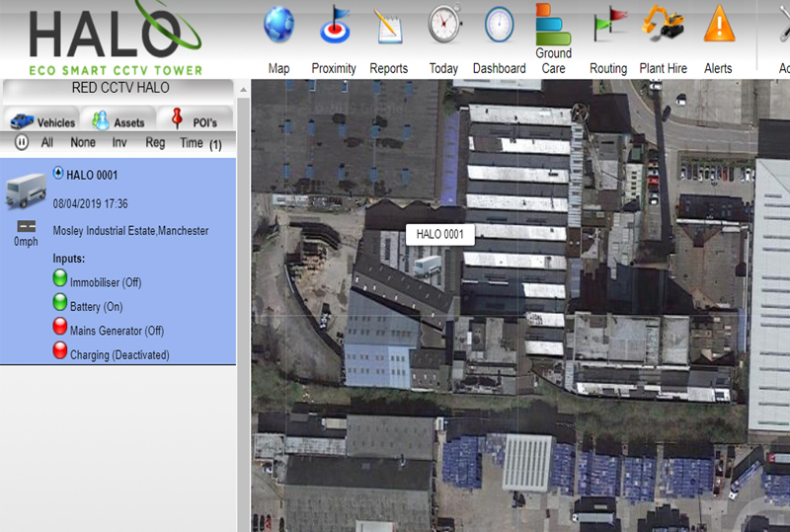Image resolution: width=790 pixels, height=532 pixels.
Task: Select the All filter
Action: pyautogui.click(x=46, y=142)
